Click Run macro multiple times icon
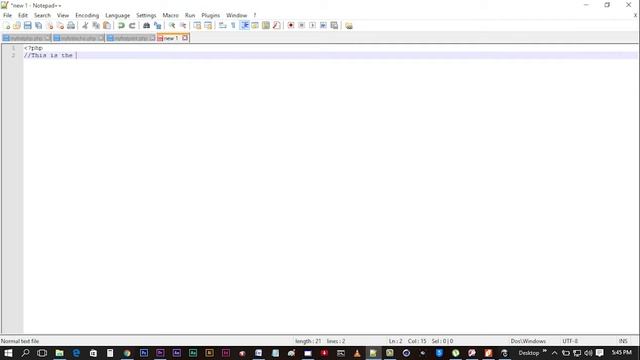Screen dimensions: 640x360 323,25
